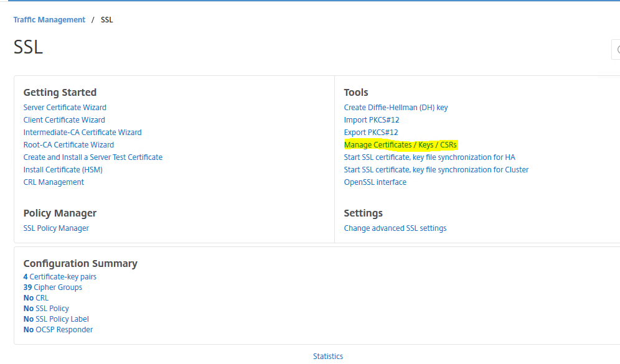
Task: Select Import PKCS#12 tool
Action: (371, 120)
